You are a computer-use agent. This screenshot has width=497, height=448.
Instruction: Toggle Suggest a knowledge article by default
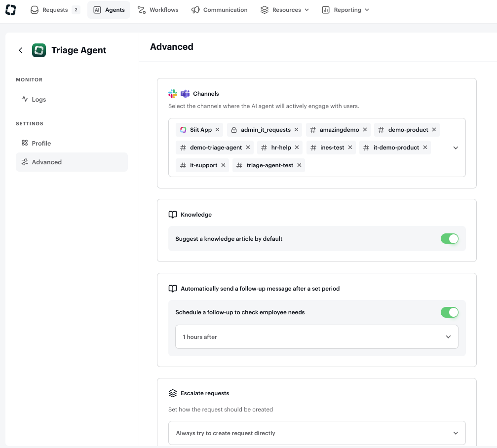coord(449,239)
